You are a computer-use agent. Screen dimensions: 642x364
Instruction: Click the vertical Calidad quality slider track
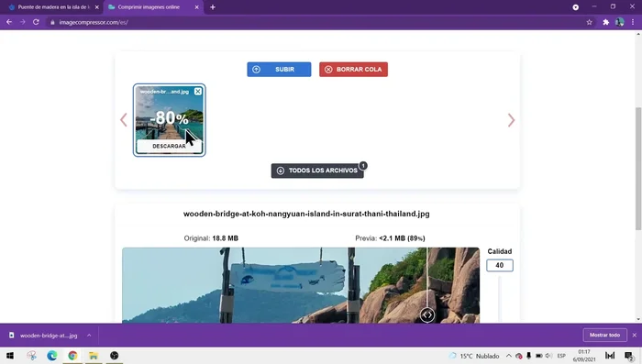(x=499, y=299)
